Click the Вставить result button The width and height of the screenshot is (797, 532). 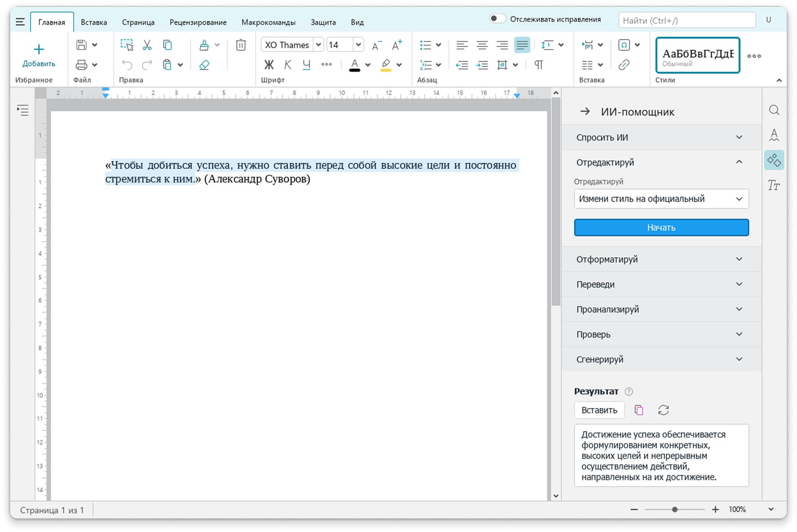coord(599,410)
